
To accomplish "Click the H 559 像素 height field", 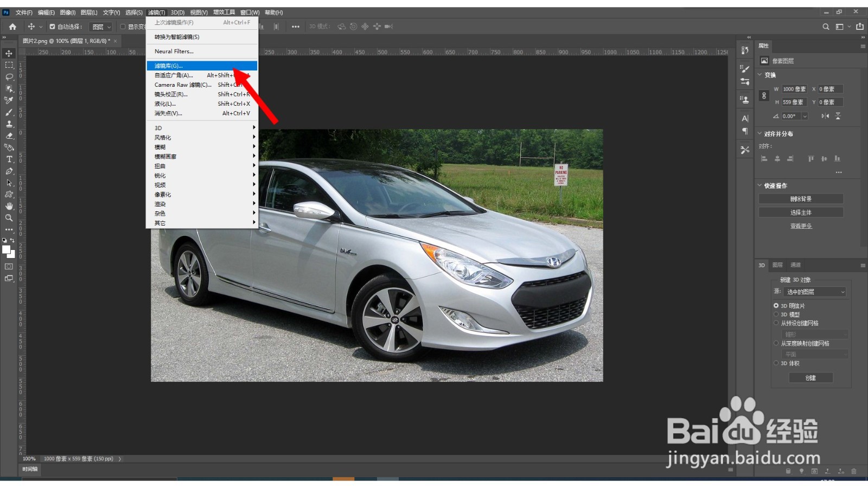I will (x=794, y=102).
